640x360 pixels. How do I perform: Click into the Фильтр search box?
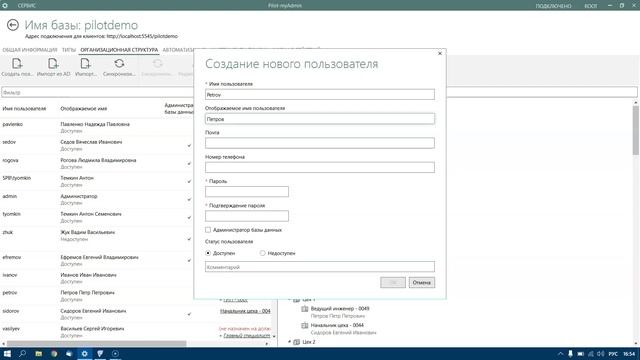point(97,93)
